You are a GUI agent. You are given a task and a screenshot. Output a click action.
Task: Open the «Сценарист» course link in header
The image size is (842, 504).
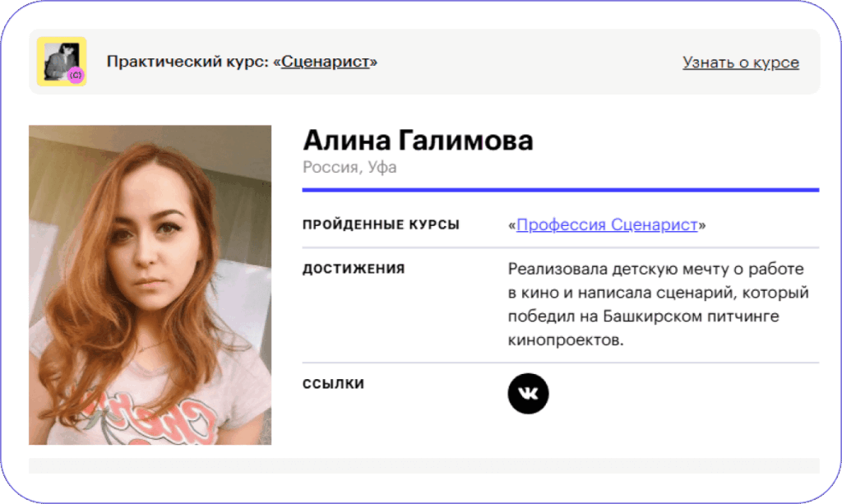(326, 61)
